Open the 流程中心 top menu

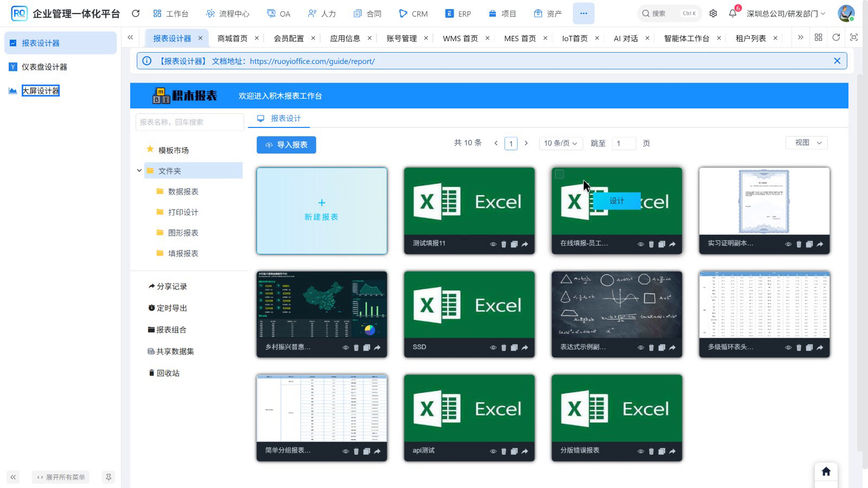pyautogui.click(x=228, y=14)
